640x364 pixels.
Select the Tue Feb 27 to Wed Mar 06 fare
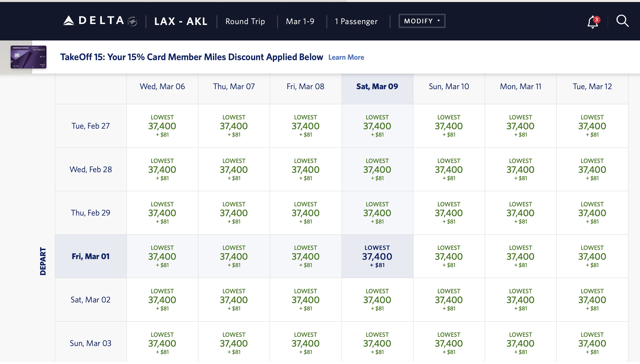point(162,126)
